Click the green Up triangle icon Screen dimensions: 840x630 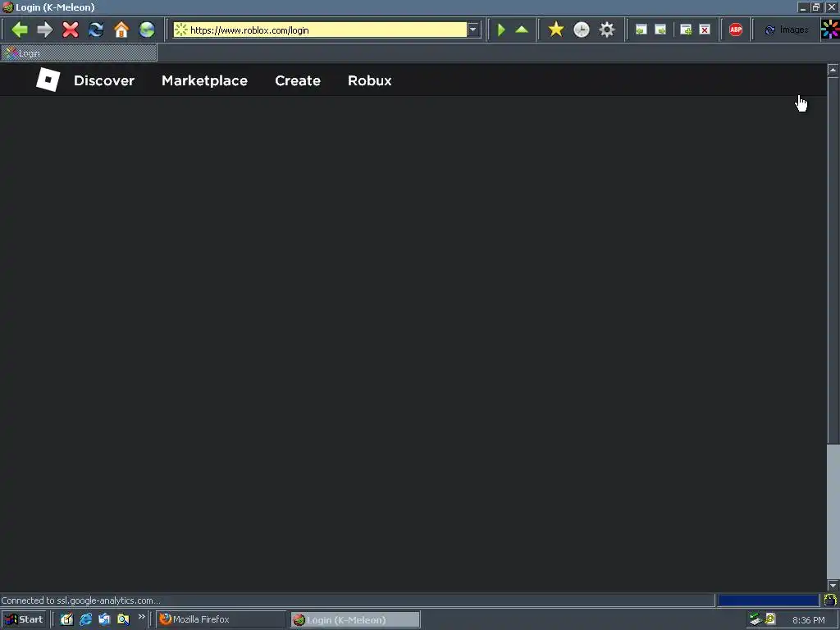(522, 30)
